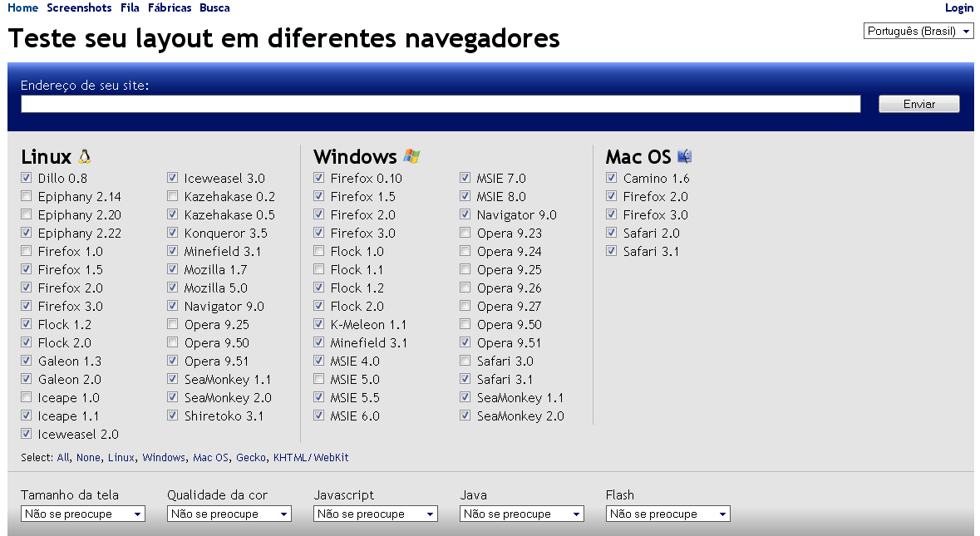The width and height of the screenshot is (980, 536).
Task: Select All browsers link
Action: point(63,457)
